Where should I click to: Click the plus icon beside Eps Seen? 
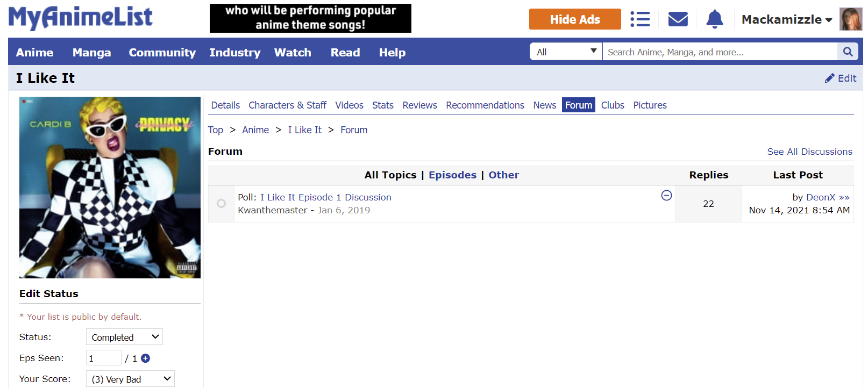pos(145,358)
